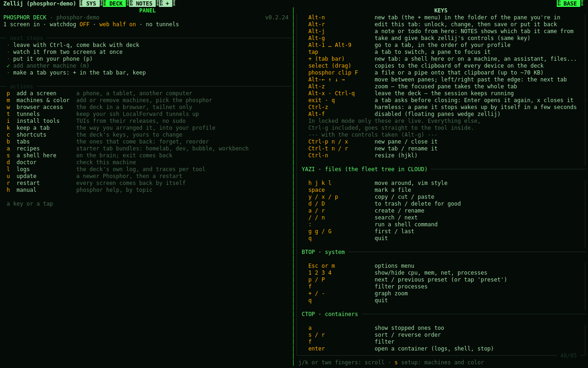Click the Alt-g shortcut row
This screenshot has height=368, width=588.
pos(419,38)
